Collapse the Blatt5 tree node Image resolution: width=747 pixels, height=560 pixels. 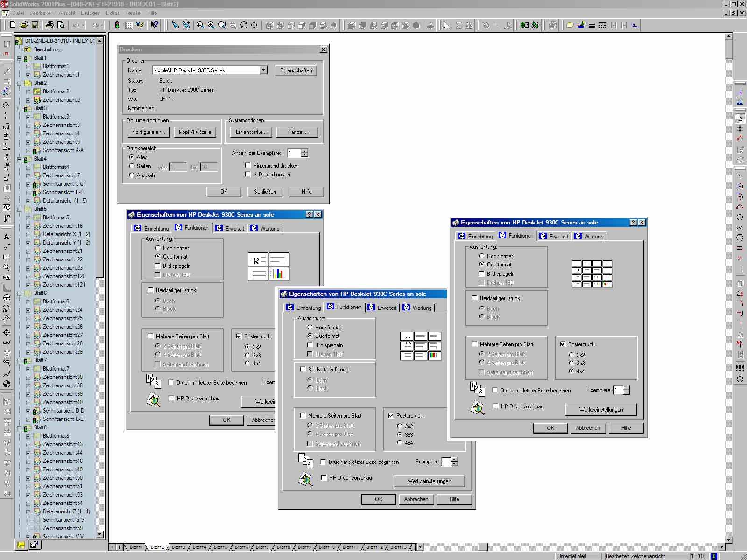pos(20,210)
